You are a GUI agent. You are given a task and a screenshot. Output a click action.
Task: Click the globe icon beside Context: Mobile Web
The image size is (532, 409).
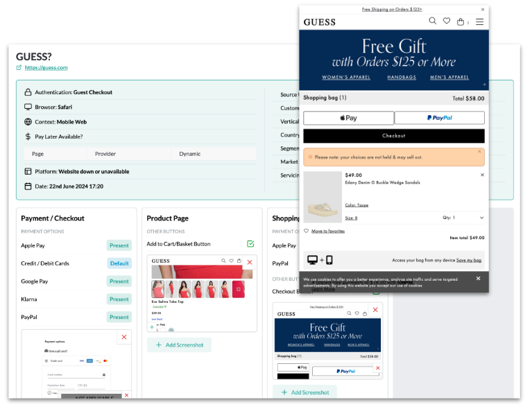pos(28,122)
